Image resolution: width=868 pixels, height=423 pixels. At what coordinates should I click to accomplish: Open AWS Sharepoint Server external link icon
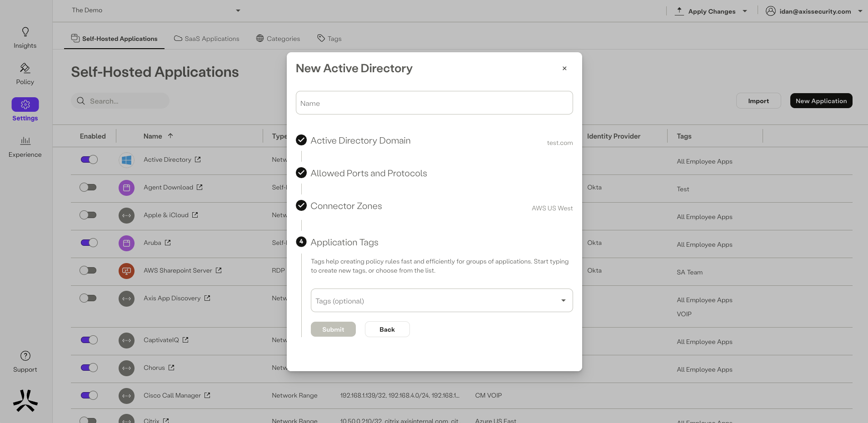click(219, 270)
